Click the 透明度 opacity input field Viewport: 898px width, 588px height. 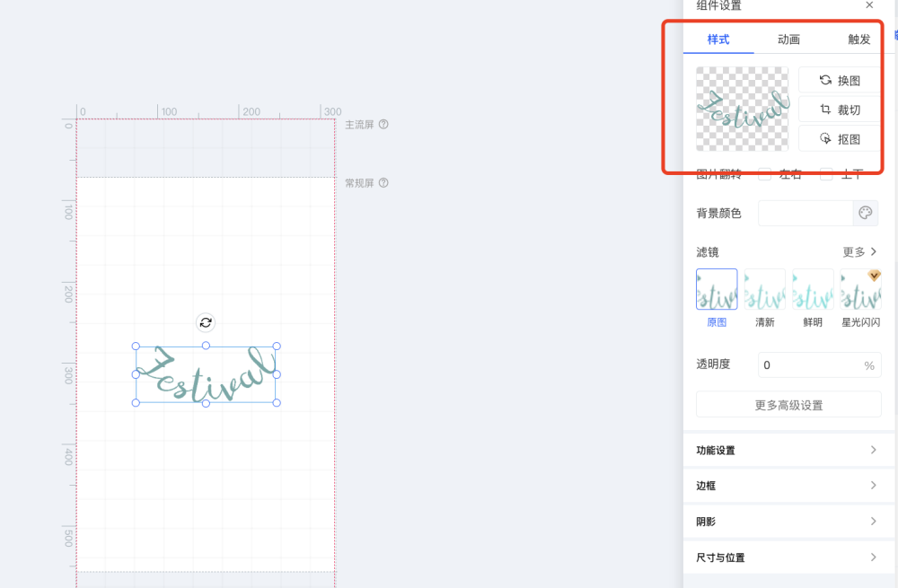808,365
